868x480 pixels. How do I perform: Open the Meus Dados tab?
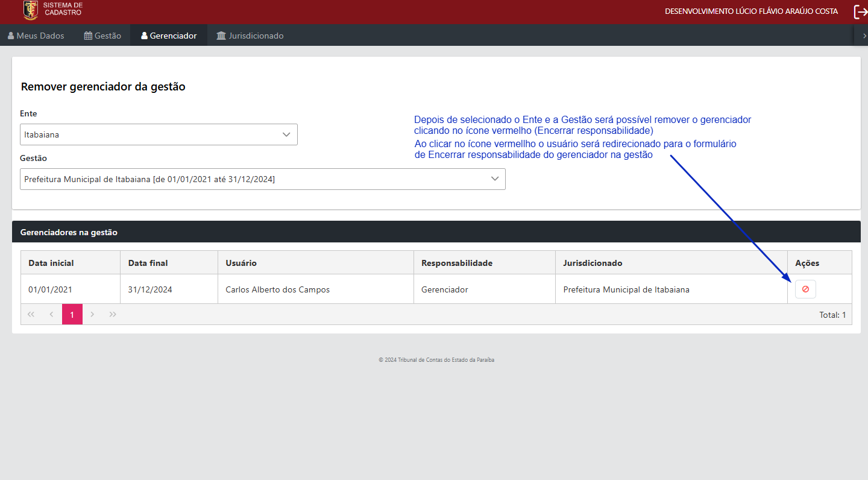pyautogui.click(x=36, y=36)
